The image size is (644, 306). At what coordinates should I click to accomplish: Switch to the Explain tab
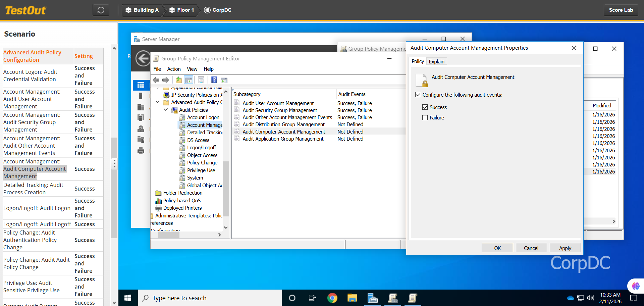click(436, 61)
